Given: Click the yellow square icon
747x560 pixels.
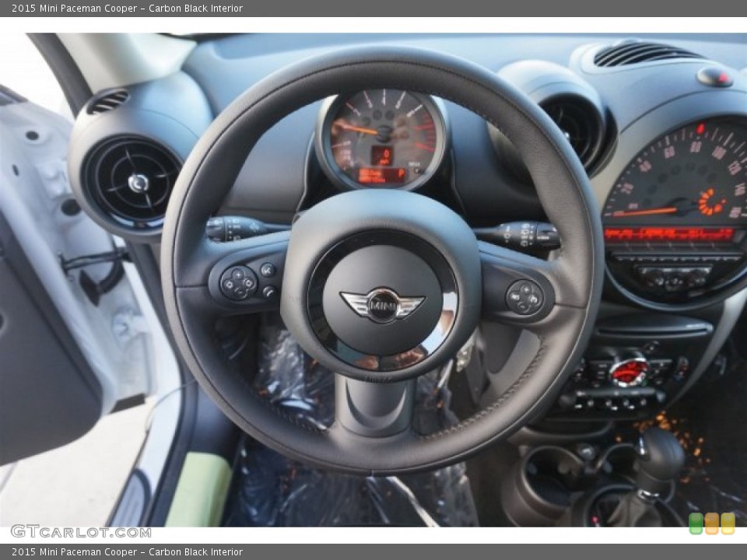Looking at the screenshot, I should point(728,523).
